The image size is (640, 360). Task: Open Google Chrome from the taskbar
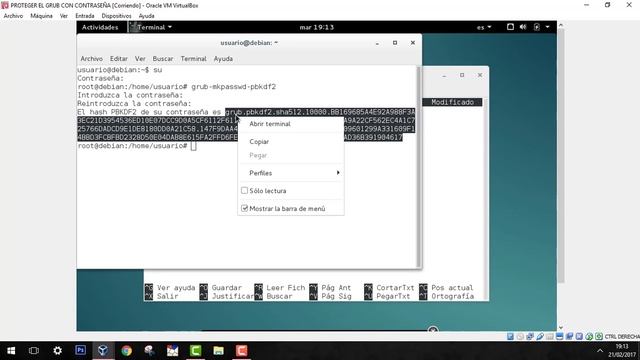[x=127, y=351]
